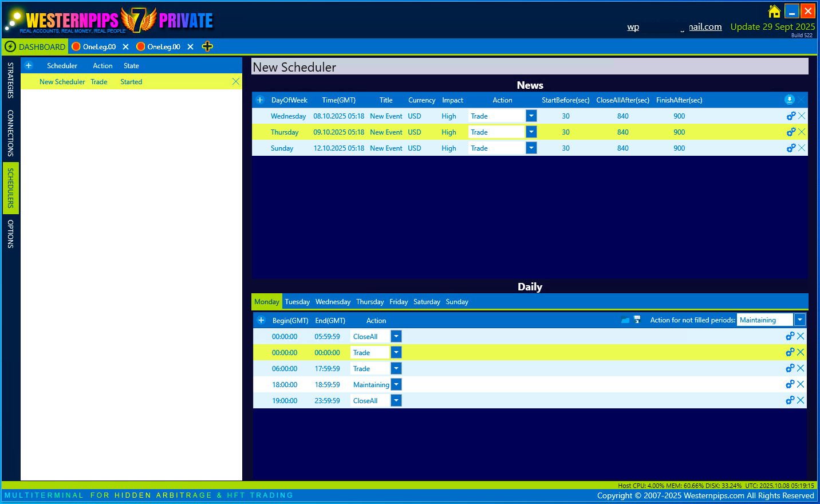The width and height of the screenshot is (820, 504).
Task: Click the account email link in header
Action: 674,27
